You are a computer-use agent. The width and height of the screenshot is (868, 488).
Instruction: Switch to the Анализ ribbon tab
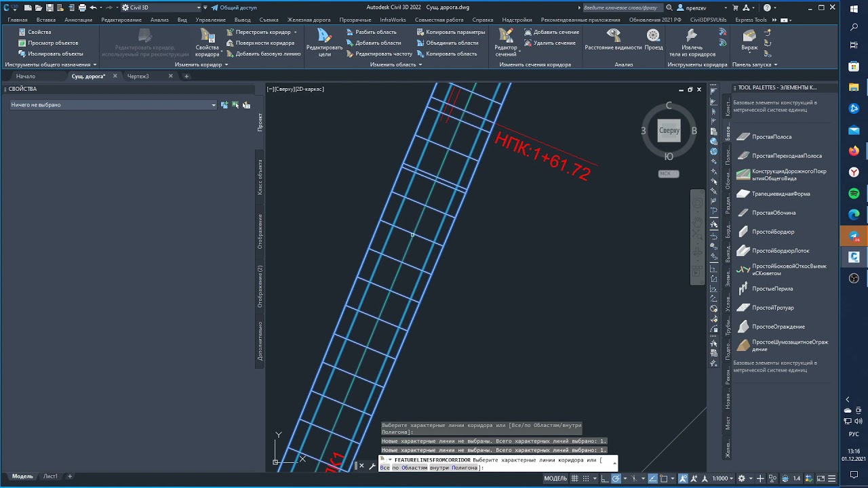159,20
